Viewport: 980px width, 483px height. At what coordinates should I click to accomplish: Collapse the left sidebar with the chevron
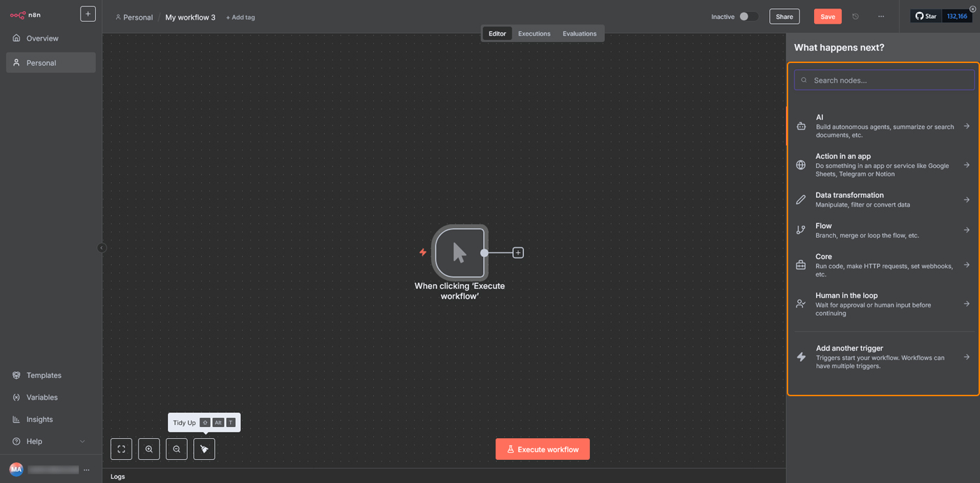101,248
